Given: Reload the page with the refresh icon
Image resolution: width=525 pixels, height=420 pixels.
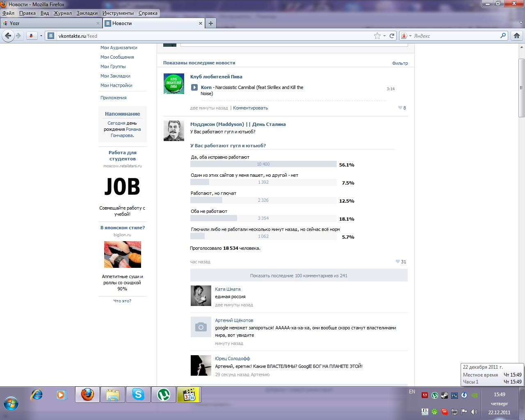Looking at the screenshot, I should coord(392,36).
